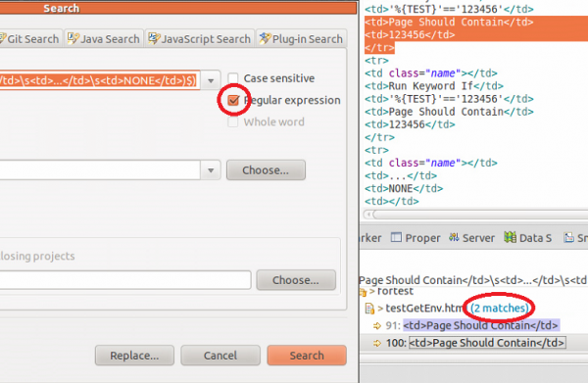The image size is (588, 383).
Task: Switch to the Git Search tab
Action: (30, 38)
